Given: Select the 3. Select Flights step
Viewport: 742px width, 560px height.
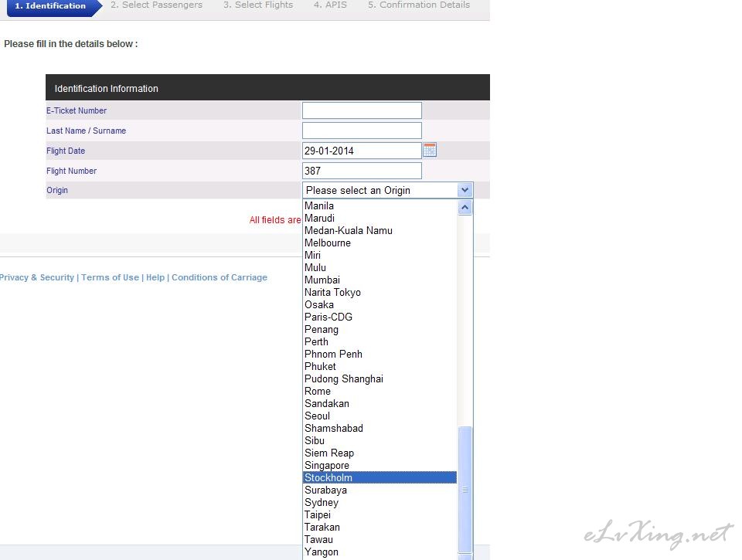Looking at the screenshot, I should click(258, 5).
